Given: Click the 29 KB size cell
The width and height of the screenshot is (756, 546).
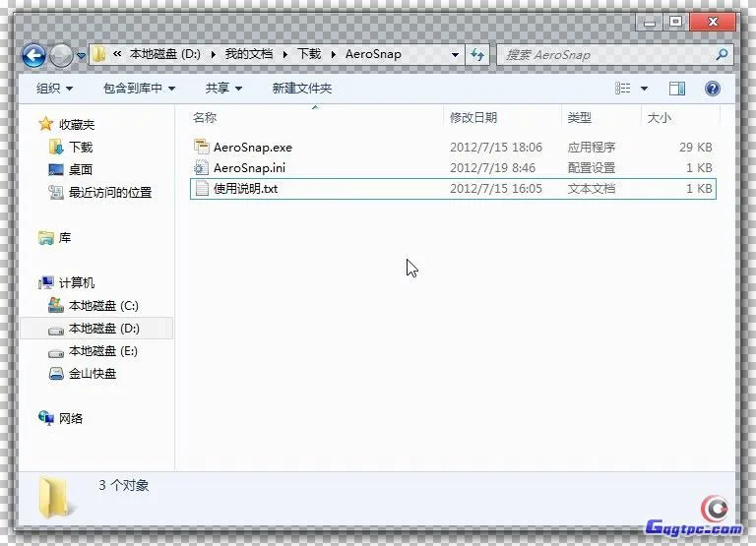Looking at the screenshot, I should [x=696, y=147].
